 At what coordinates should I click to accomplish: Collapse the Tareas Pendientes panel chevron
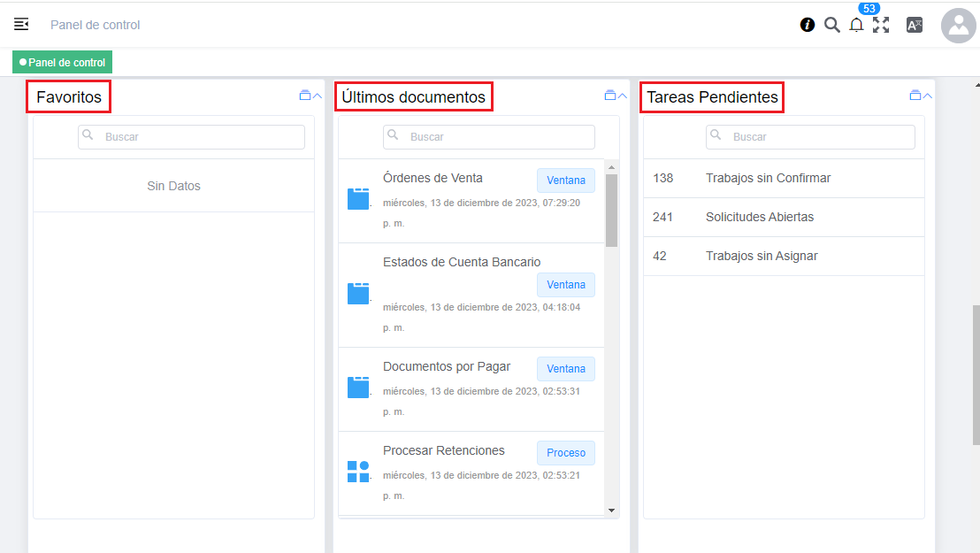tap(928, 96)
